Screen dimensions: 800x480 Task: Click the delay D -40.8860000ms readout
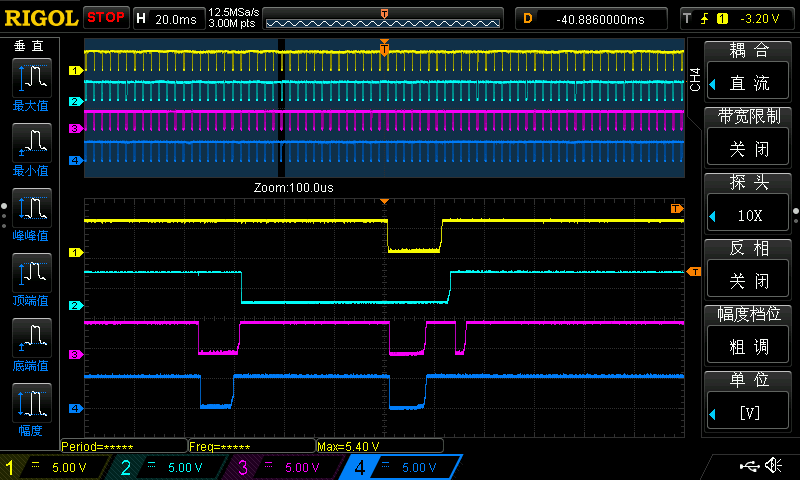click(591, 19)
